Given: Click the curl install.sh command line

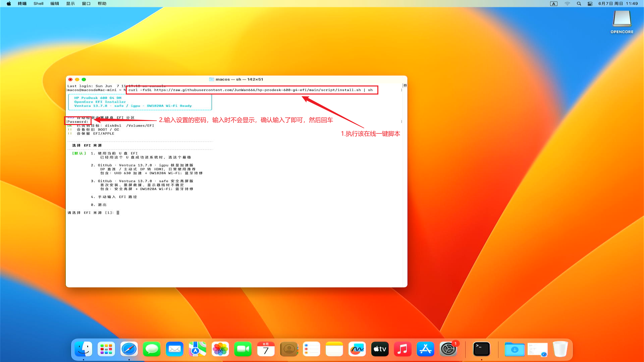Looking at the screenshot, I should click(x=251, y=90).
